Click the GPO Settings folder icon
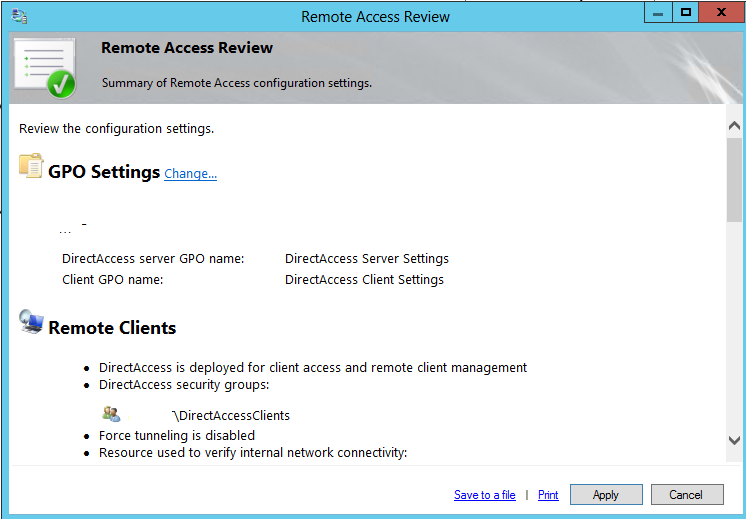The image size is (746, 519). [x=31, y=166]
